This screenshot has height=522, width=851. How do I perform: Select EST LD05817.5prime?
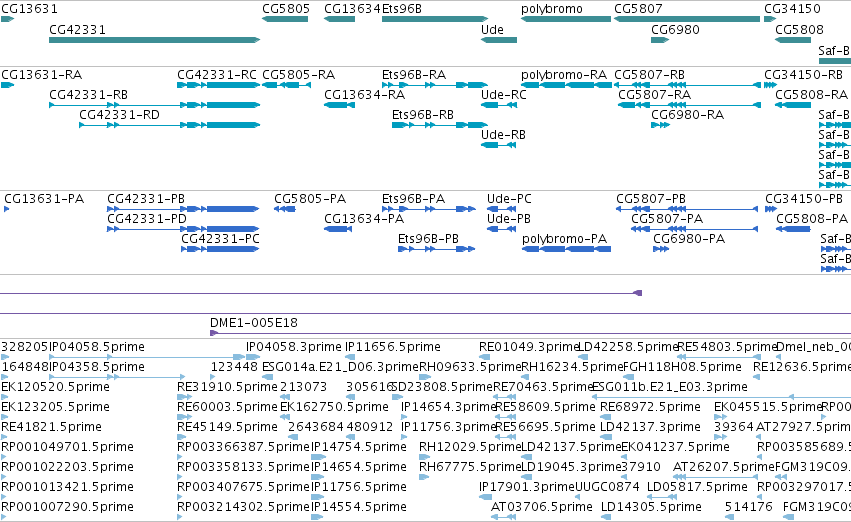coord(697,487)
